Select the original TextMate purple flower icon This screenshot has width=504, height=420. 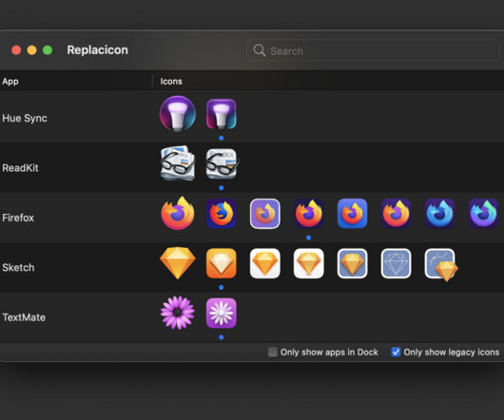178,313
